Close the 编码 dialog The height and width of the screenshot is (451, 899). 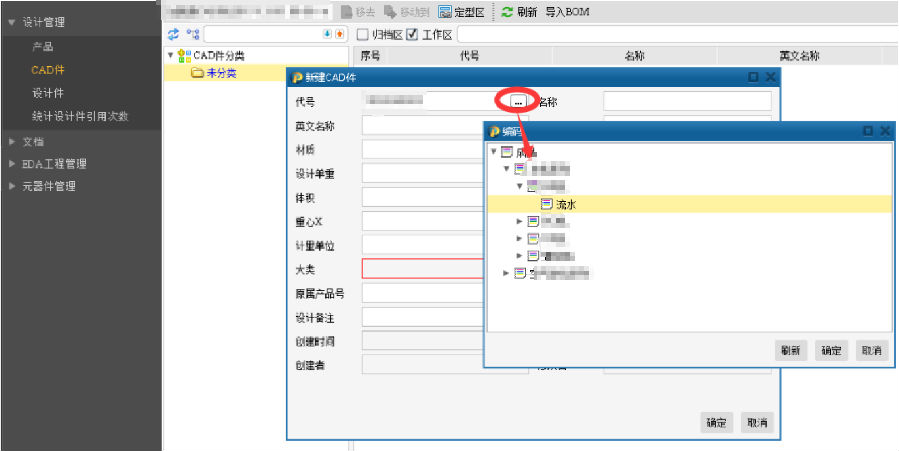pyautogui.click(x=885, y=131)
